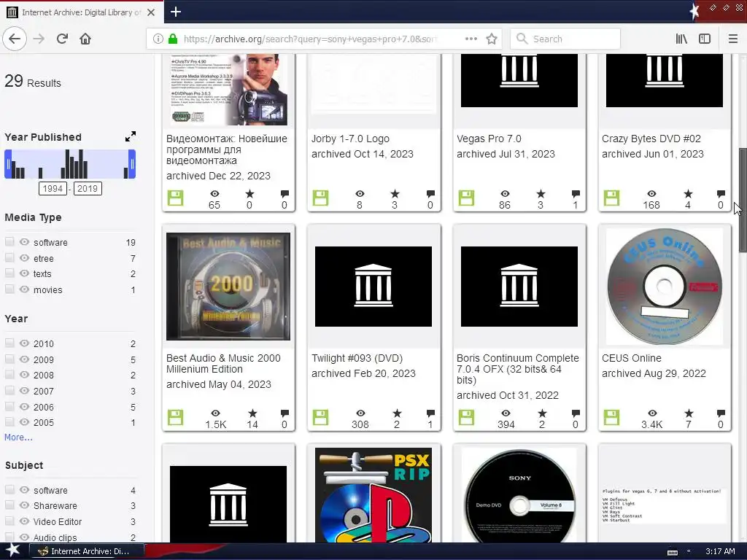The image size is (747, 560).
Task: Go back to the previous page
Action: [x=15, y=39]
